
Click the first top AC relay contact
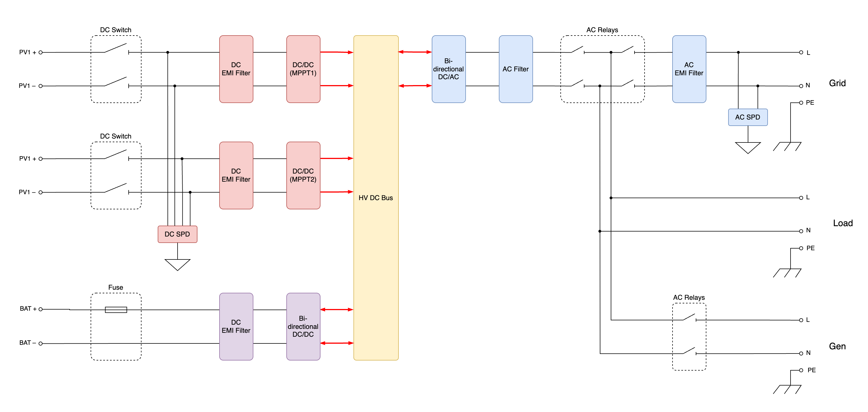click(x=578, y=50)
